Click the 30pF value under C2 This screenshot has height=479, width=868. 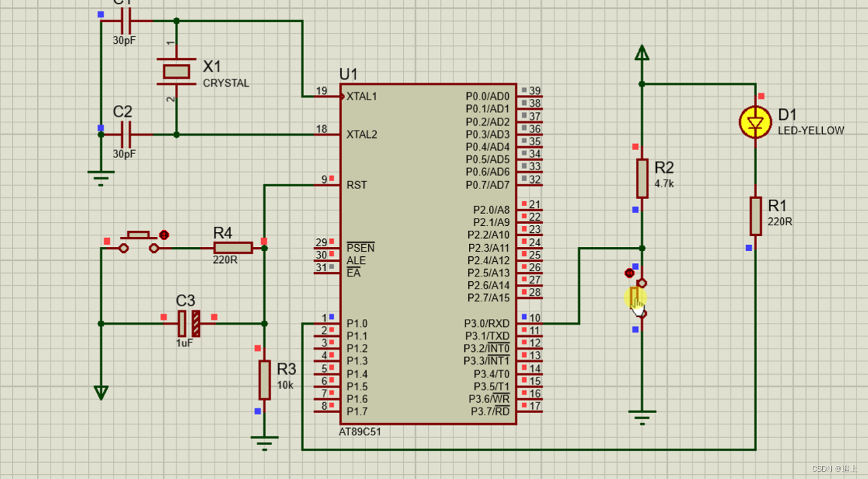124,153
